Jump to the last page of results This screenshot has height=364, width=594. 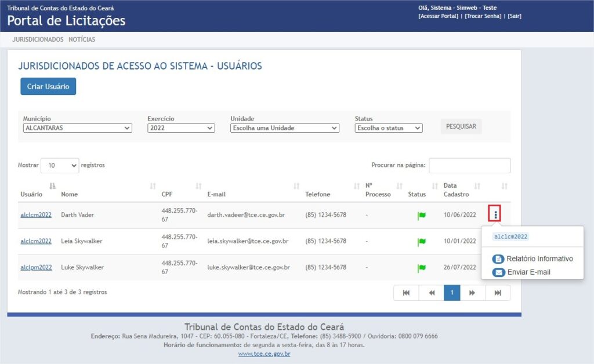498,293
